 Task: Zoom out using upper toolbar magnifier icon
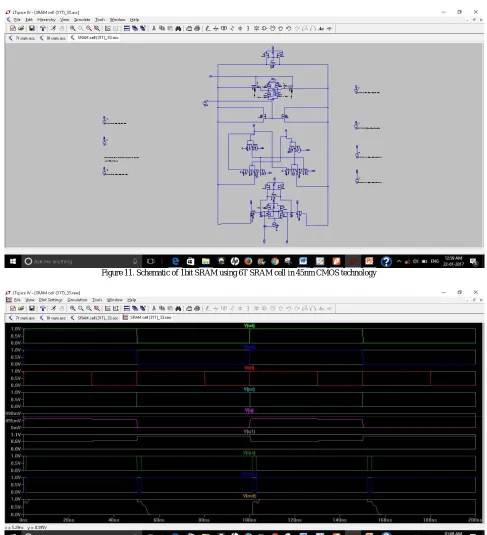(89, 28)
